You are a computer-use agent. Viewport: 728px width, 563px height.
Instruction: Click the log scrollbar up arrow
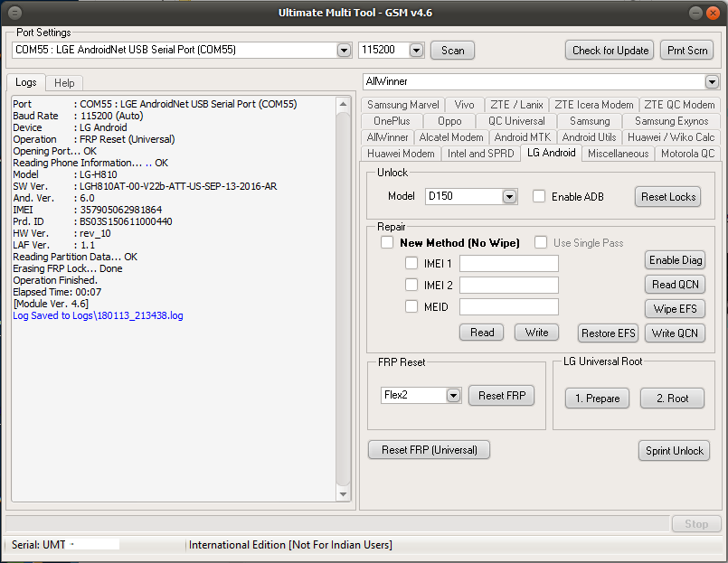click(x=343, y=104)
